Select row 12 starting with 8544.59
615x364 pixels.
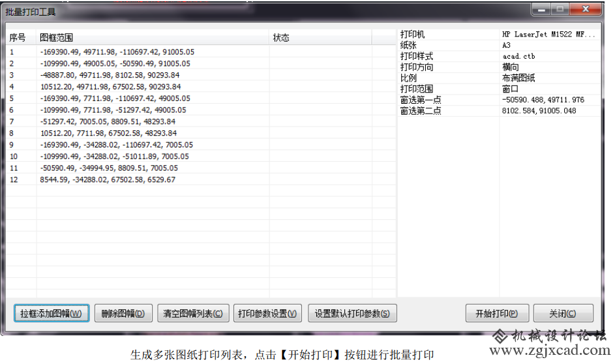(201, 179)
